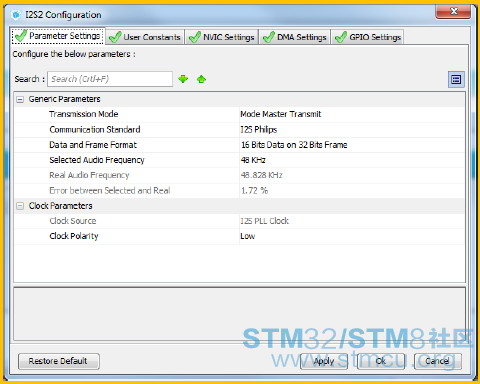
Task: Click the I2S PLL Clock value
Action: (264, 221)
